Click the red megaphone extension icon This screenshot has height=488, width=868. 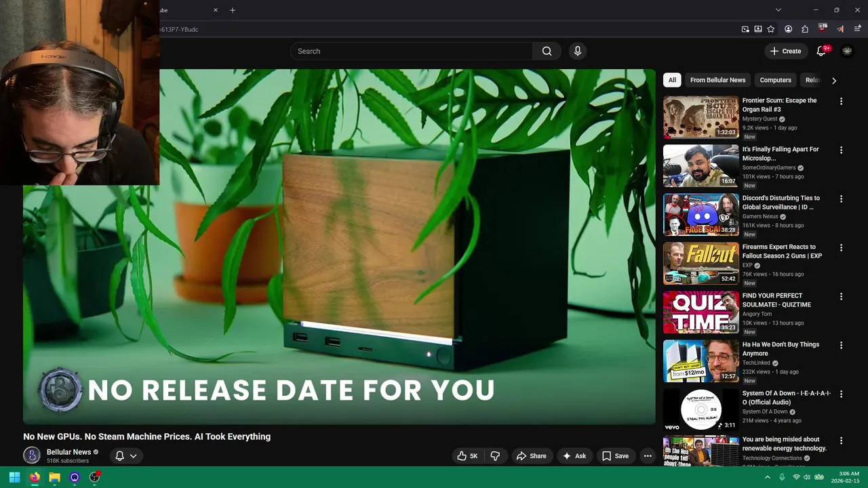[x=840, y=29]
